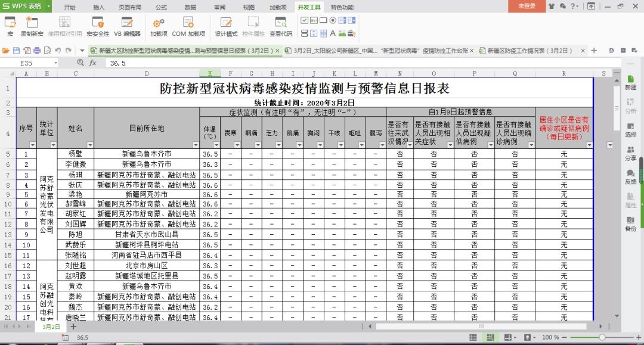Click 分享 in the right sidebar
Screen dimensions: 644x345
click(x=630, y=153)
